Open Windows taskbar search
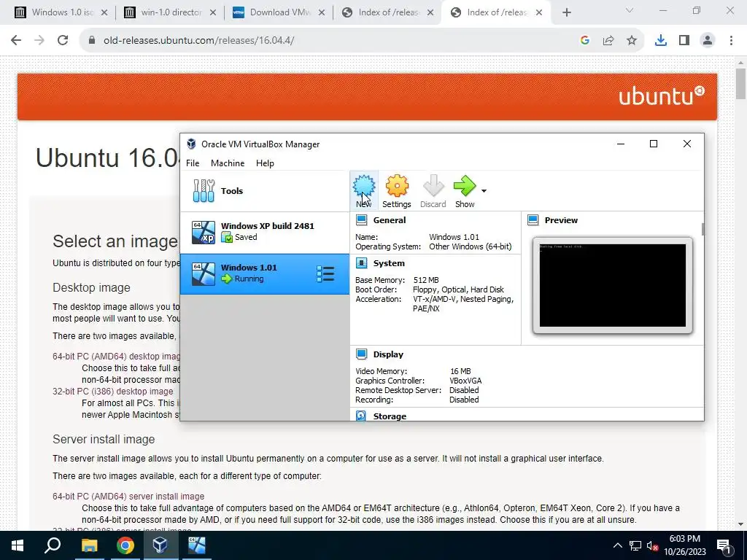This screenshot has width=747, height=560. 53,545
